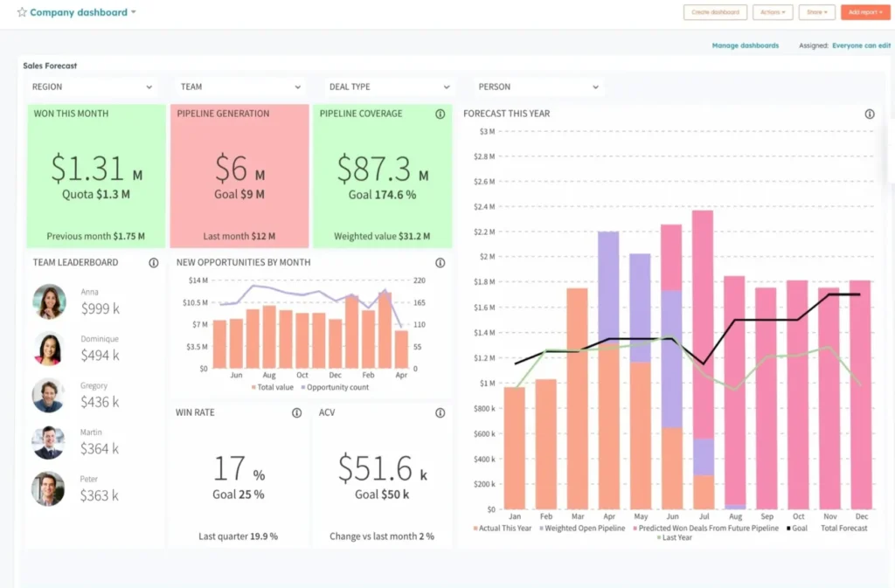Viewport: 895px width, 588px height.
Task: Open the Team Leaderboard info icon
Action: pyautogui.click(x=155, y=262)
